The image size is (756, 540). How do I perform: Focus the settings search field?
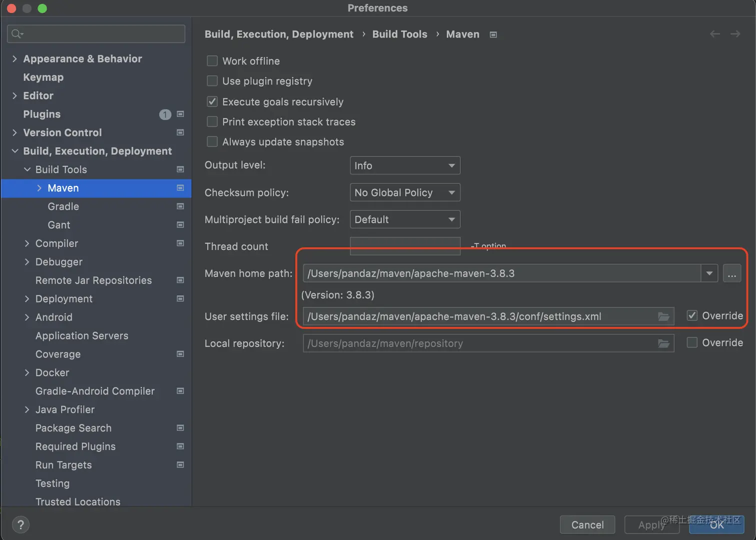coord(96,33)
